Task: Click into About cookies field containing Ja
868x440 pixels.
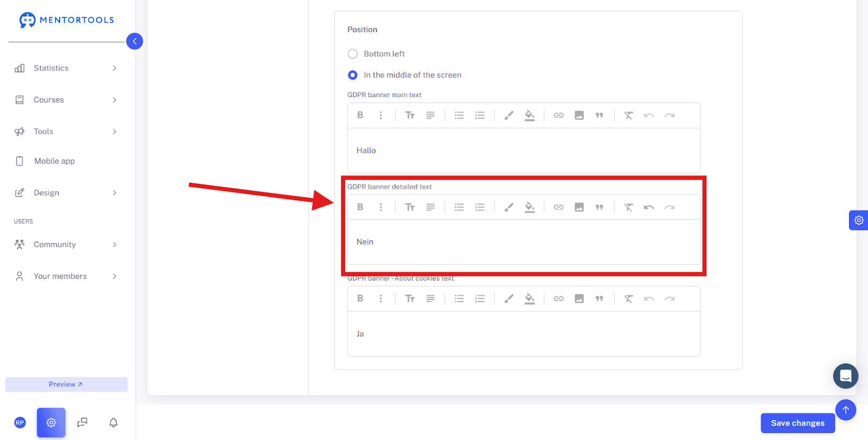Action: 524,334
